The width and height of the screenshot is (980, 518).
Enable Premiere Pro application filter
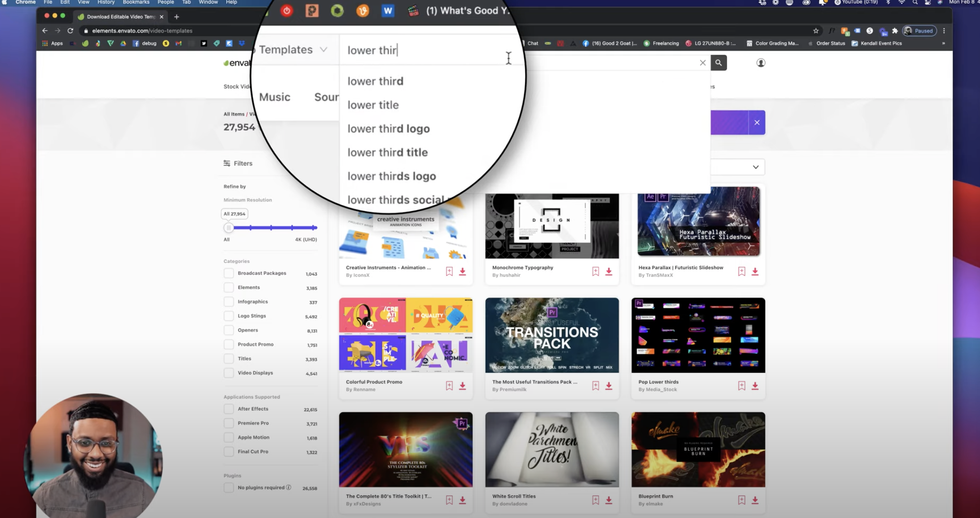point(229,423)
